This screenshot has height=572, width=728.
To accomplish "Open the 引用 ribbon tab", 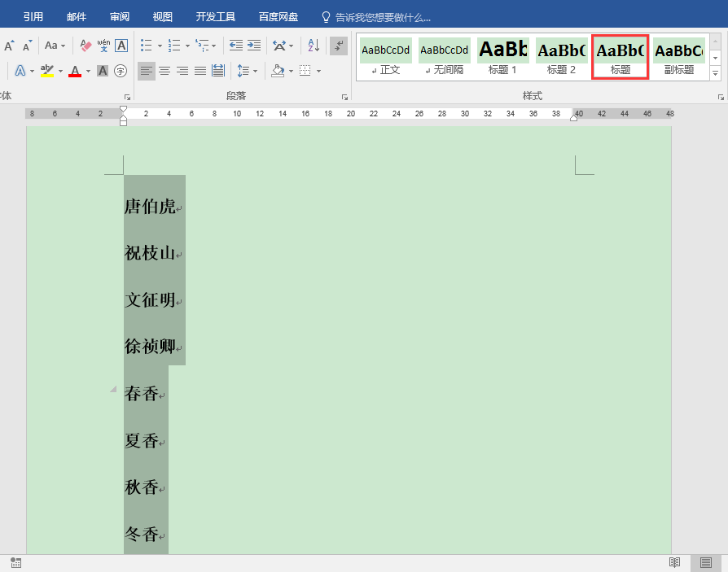I will 33,17.
